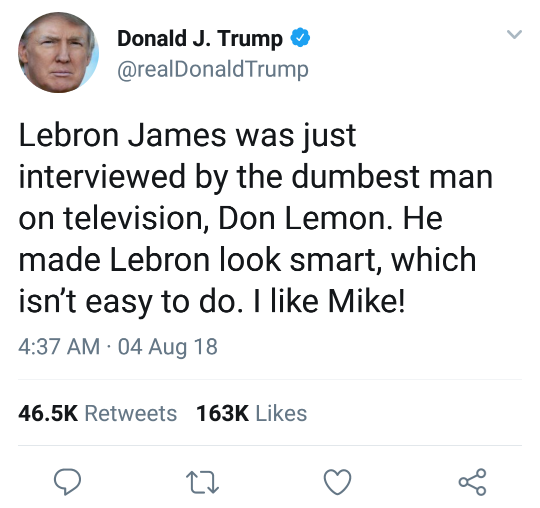This screenshot has height=508, width=540.
Task: Open the Donald J. Trump display name link
Action: pyautogui.click(x=200, y=38)
